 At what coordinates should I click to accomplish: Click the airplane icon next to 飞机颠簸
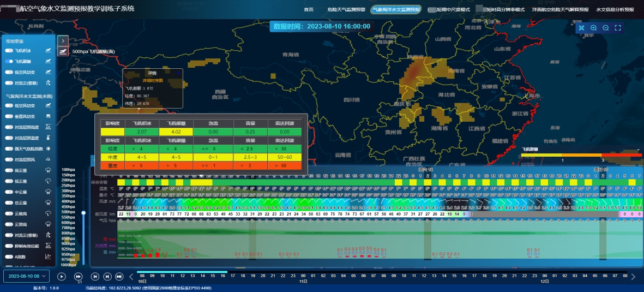tap(48, 61)
